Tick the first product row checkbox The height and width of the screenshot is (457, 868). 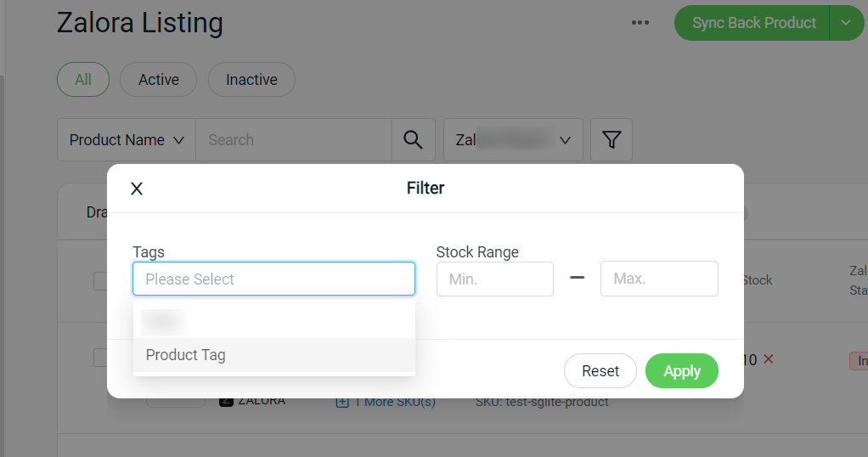click(100, 358)
